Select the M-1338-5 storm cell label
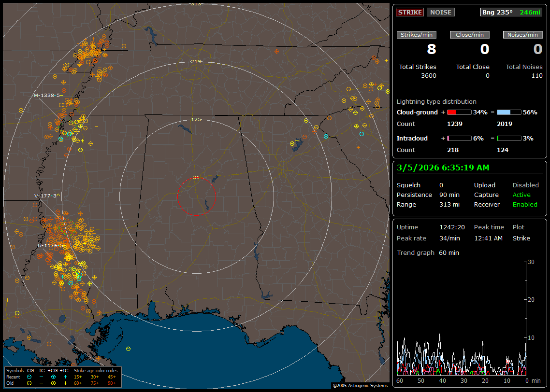This screenshot has width=550, height=392. pyautogui.click(x=47, y=96)
